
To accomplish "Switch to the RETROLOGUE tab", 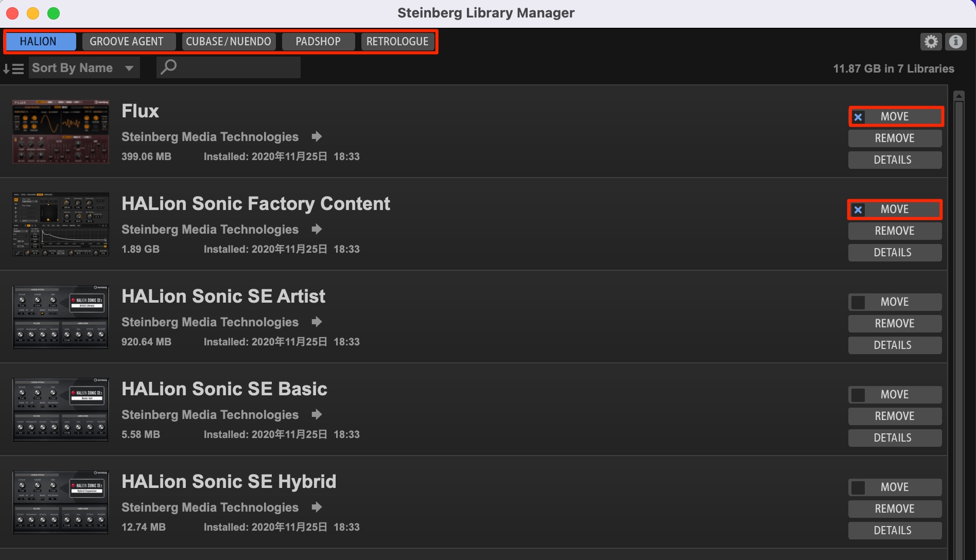I will pos(397,42).
